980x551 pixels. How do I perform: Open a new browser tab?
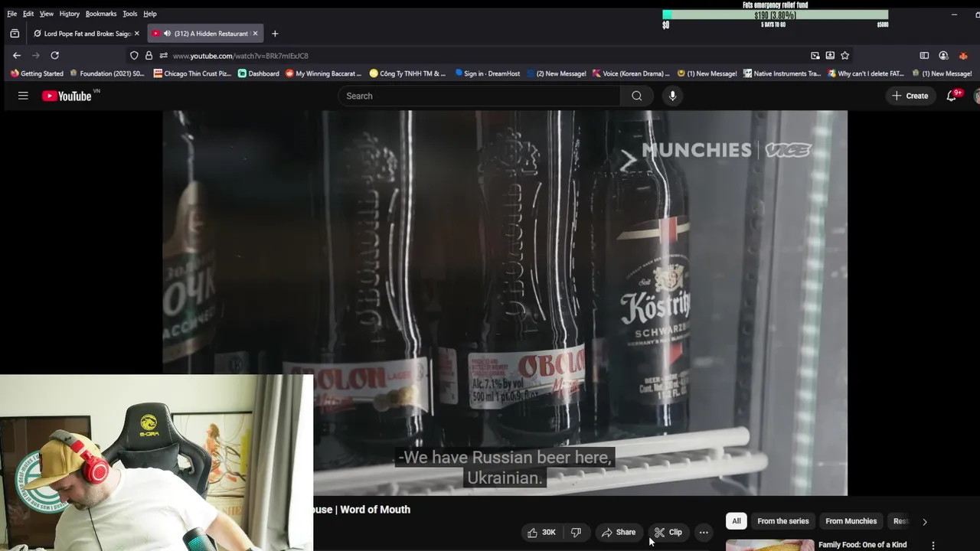pos(275,34)
